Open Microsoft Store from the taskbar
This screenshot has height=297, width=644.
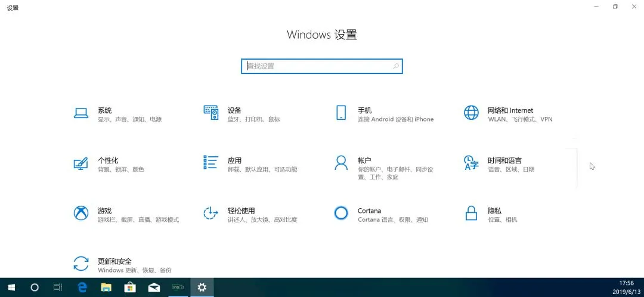click(x=130, y=287)
